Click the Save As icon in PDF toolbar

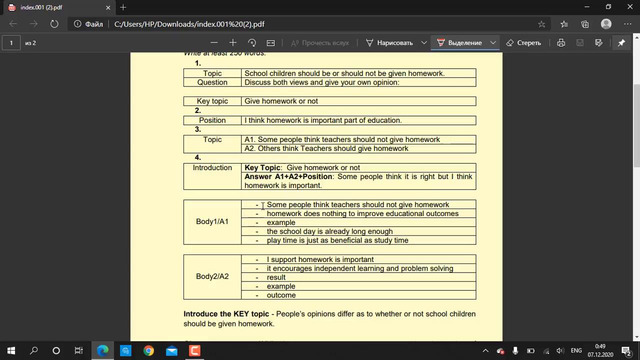coord(599,42)
